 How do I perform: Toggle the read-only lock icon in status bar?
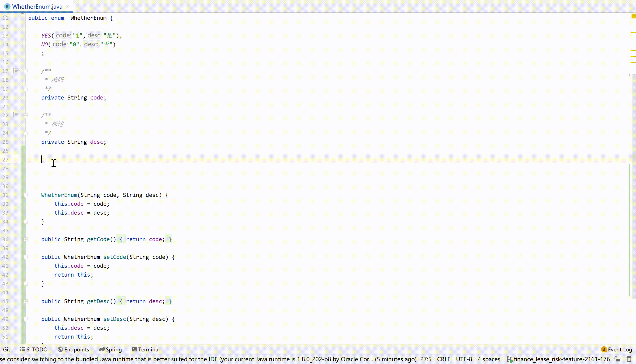click(x=617, y=359)
